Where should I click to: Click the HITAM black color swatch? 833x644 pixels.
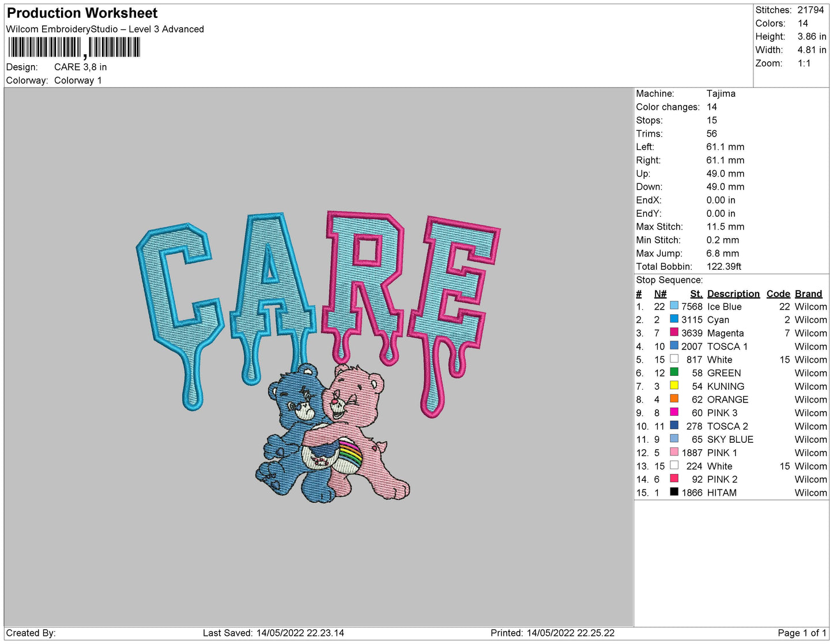tap(674, 492)
